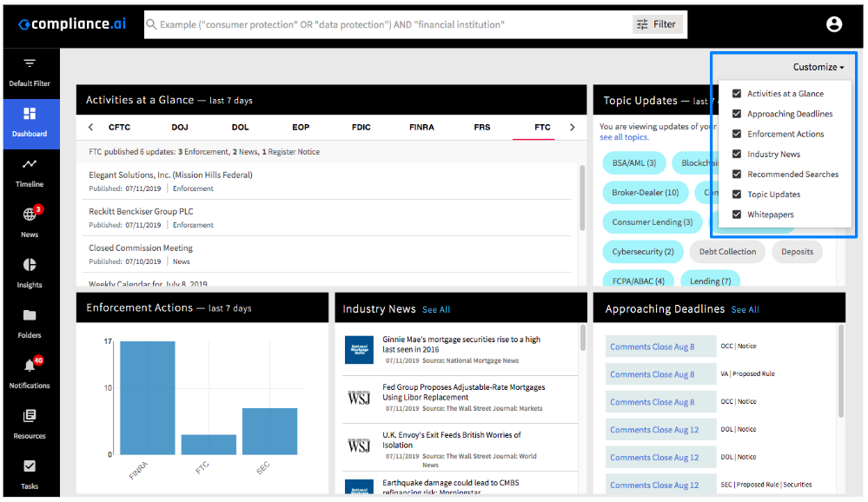Open the Resources document icon
868x502 pixels.
coord(30,416)
